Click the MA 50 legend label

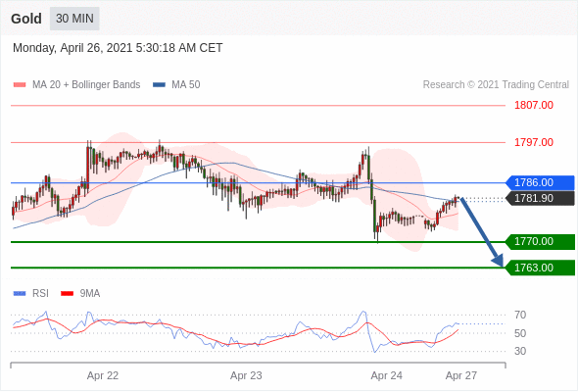(186, 85)
